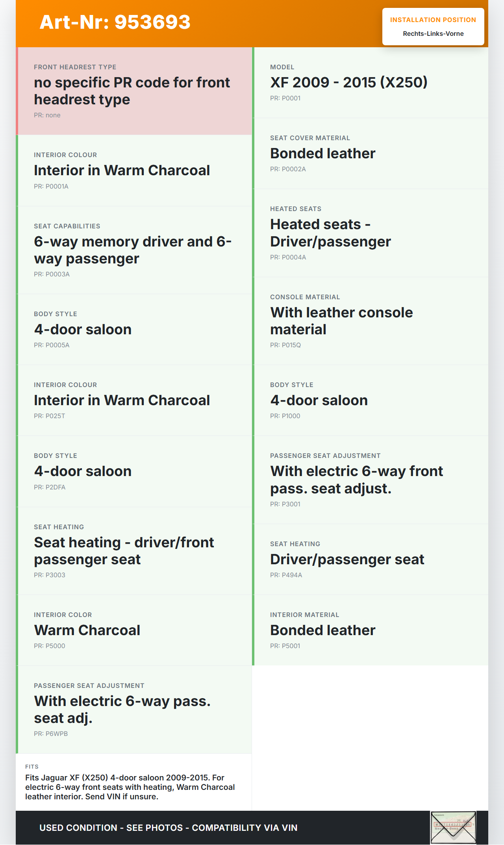Screen dimensions: 504x845
Task: Click the With leather console material card
Action: click(370, 321)
